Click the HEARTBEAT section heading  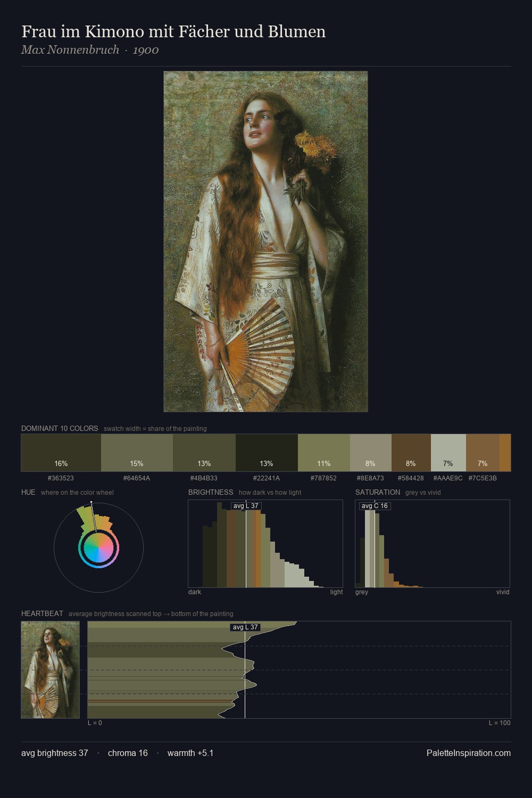[42, 613]
